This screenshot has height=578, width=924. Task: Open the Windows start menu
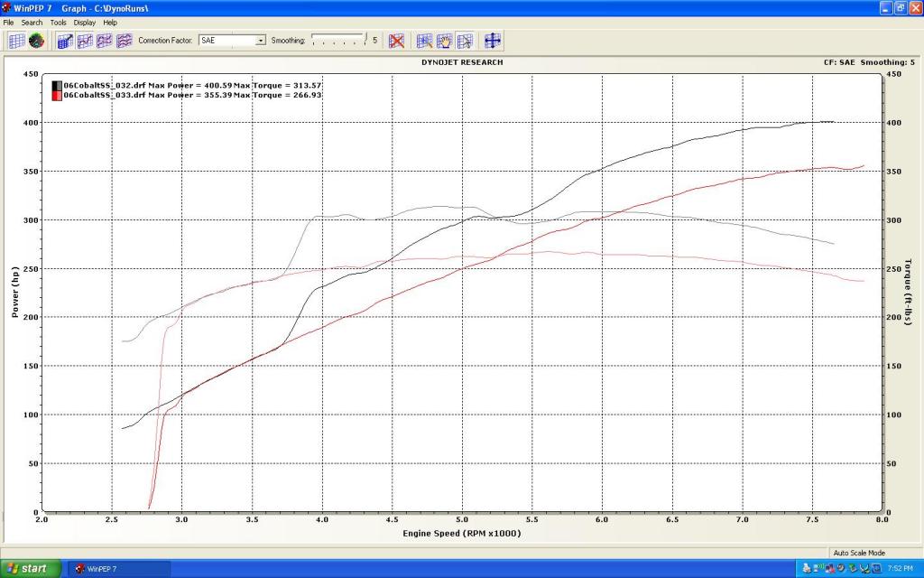31,569
